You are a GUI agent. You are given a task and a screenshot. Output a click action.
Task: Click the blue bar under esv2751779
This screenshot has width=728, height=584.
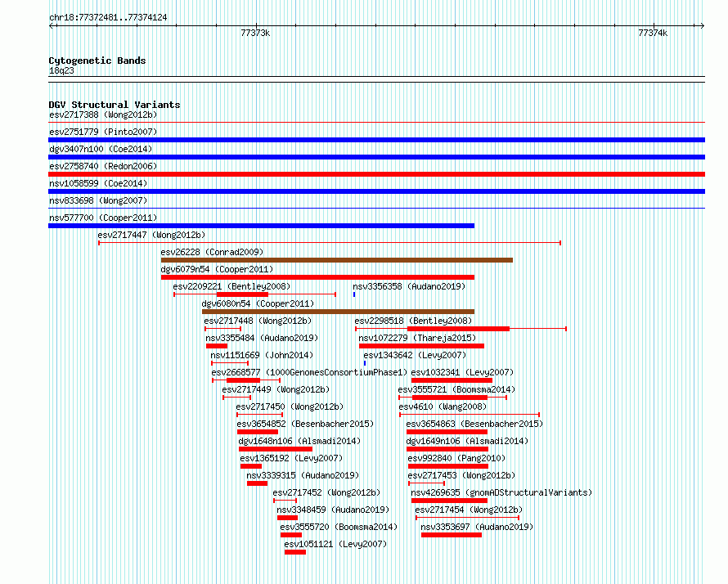[x=376, y=140]
